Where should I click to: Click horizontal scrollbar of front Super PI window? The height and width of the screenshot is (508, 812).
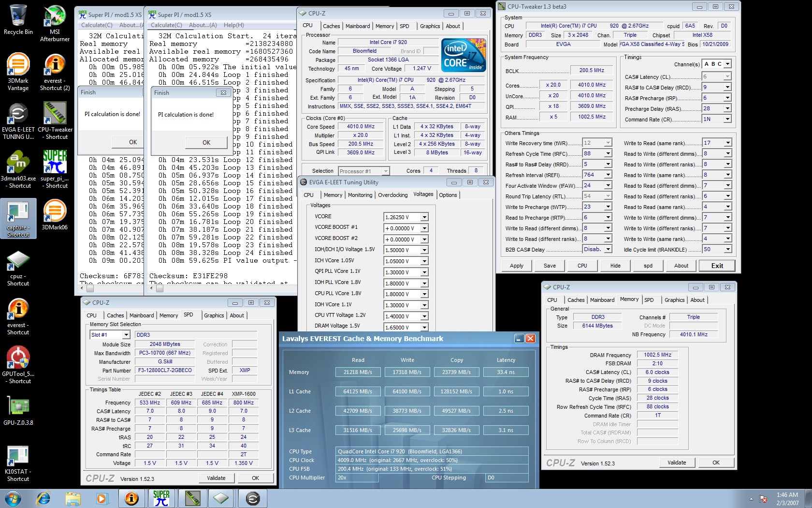click(x=222, y=288)
